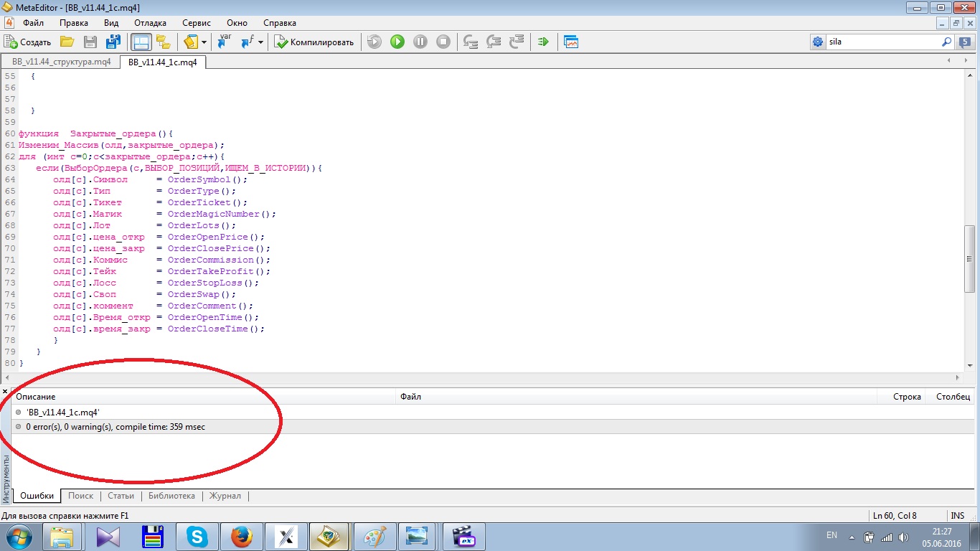Expand the styler dropdown arrow
The image size is (980, 551).
[x=204, y=42]
